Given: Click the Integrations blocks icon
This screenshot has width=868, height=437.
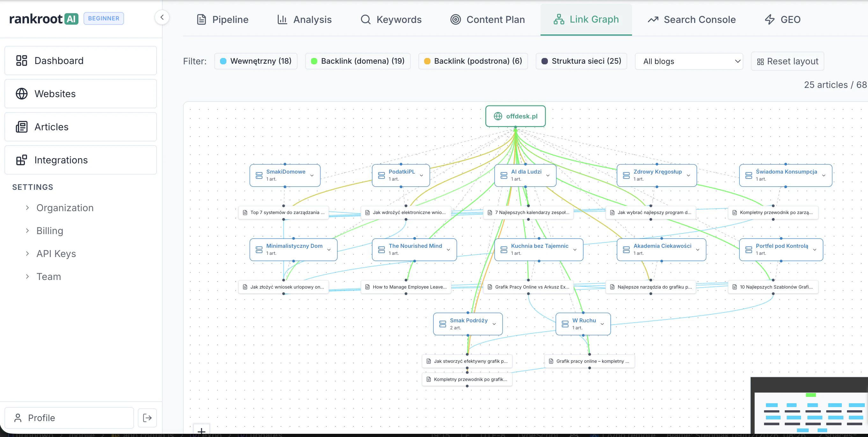Looking at the screenshot, I should (22, 160).
